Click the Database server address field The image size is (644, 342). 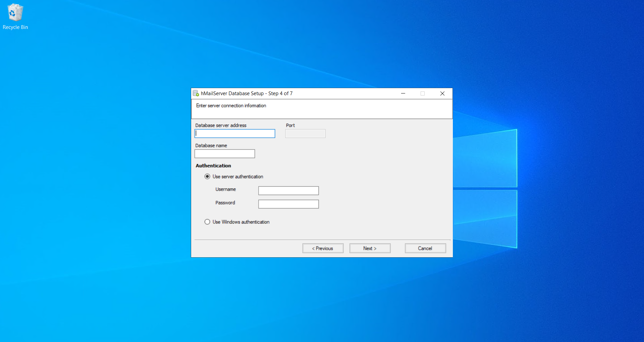click(235, 134)
